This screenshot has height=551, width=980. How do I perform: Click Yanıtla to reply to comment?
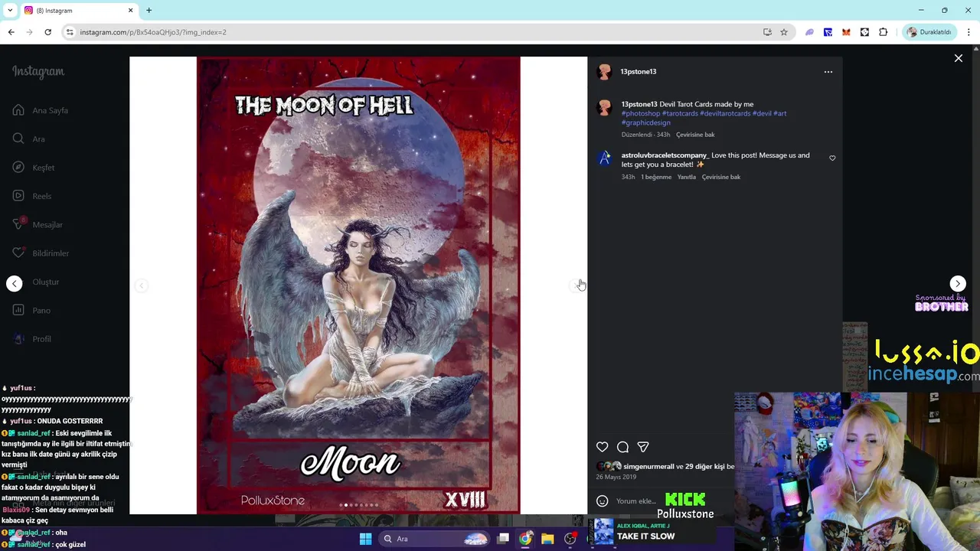pyautogui.click(x=686, y=177)
